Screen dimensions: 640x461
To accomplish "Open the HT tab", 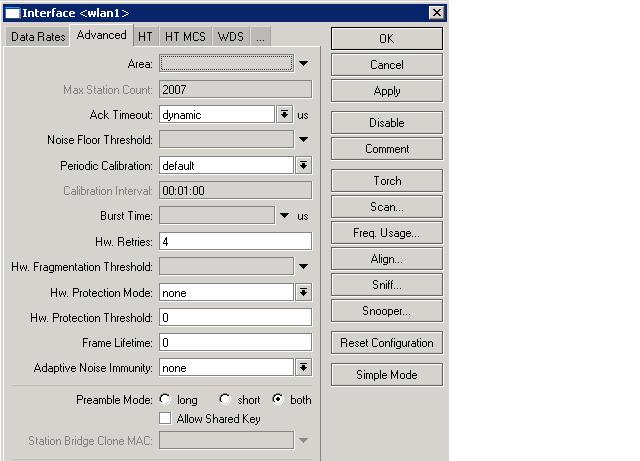I will (145, 37).
